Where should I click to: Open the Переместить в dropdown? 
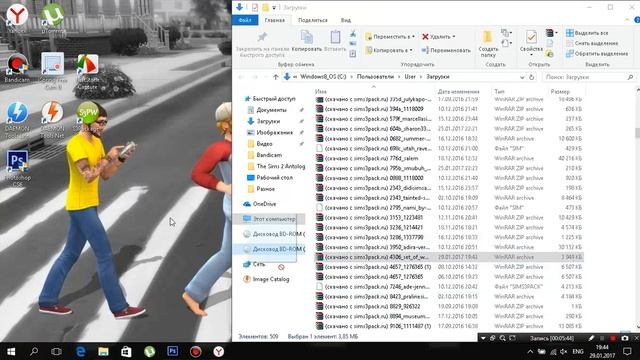[x=390, y=36]
